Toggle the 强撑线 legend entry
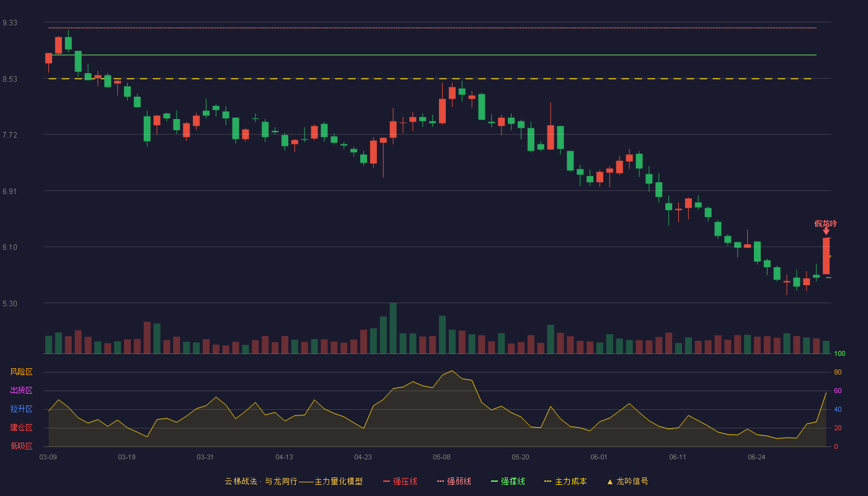 [508, 481]
